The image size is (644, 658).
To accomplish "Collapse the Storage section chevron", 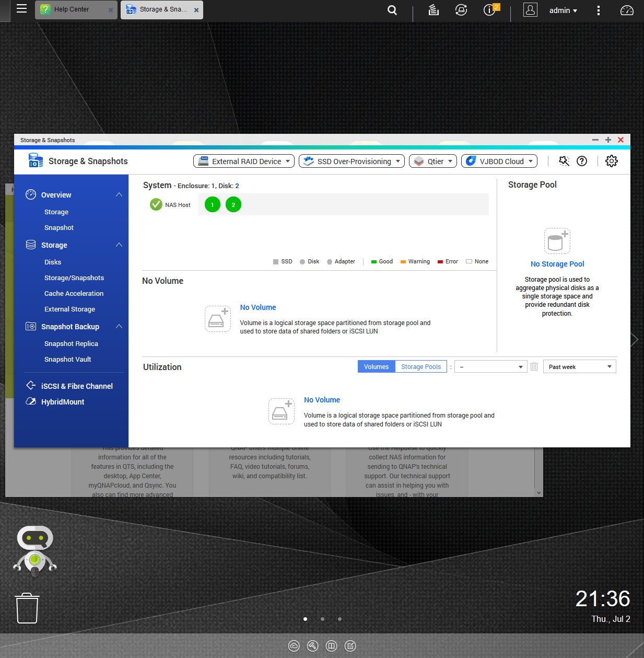I will (119, 245).
